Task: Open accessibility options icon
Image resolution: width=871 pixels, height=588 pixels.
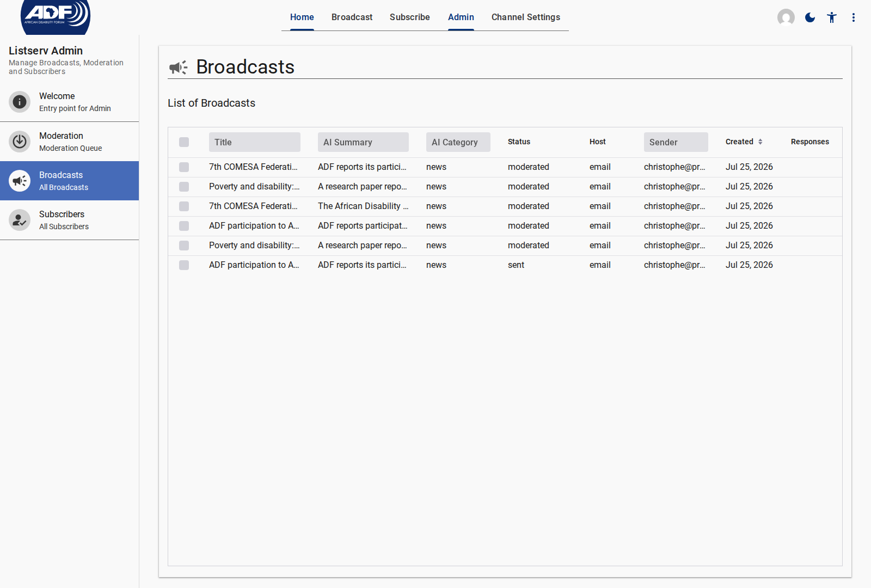Action: pyautogui.click(x=832, y=17)
